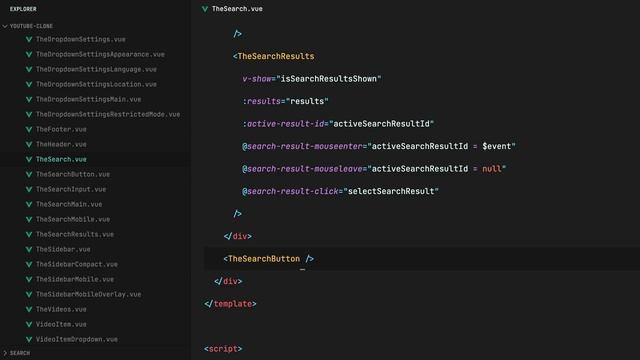
Task: Click the Vue icon beside VideoItem.vue
Action: tap(29, 324)
